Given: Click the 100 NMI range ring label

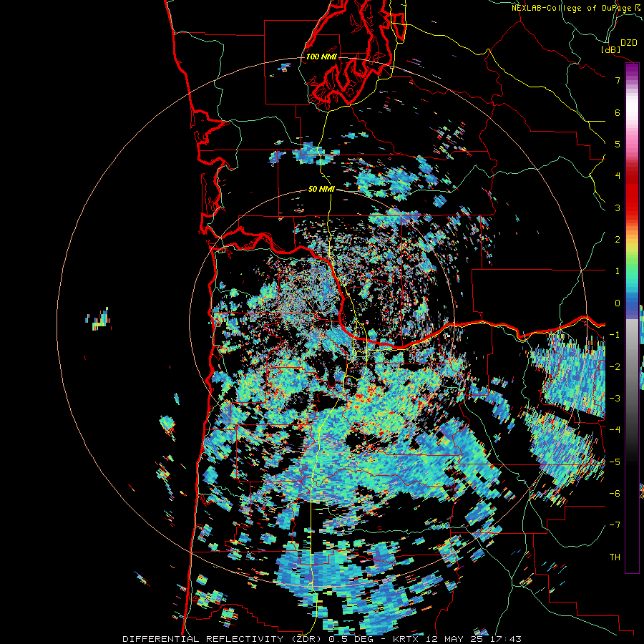Looking at the screenshot, I should point(321,57).
